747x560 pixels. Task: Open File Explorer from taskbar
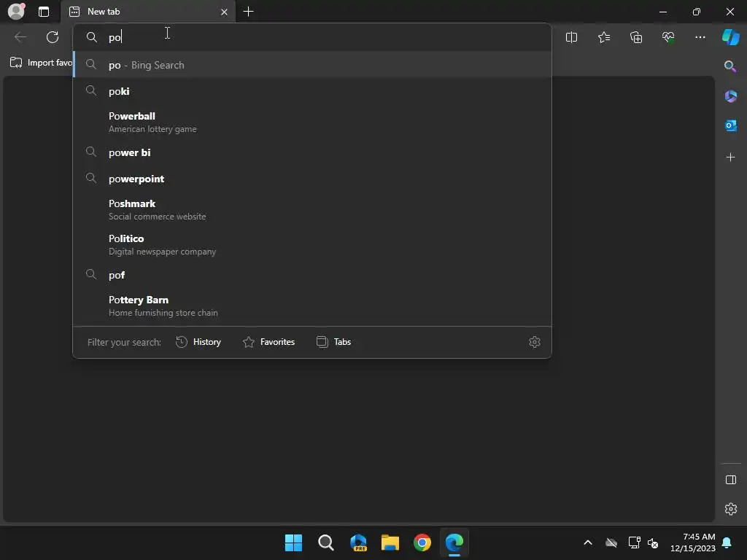click(x=390, y=542)
